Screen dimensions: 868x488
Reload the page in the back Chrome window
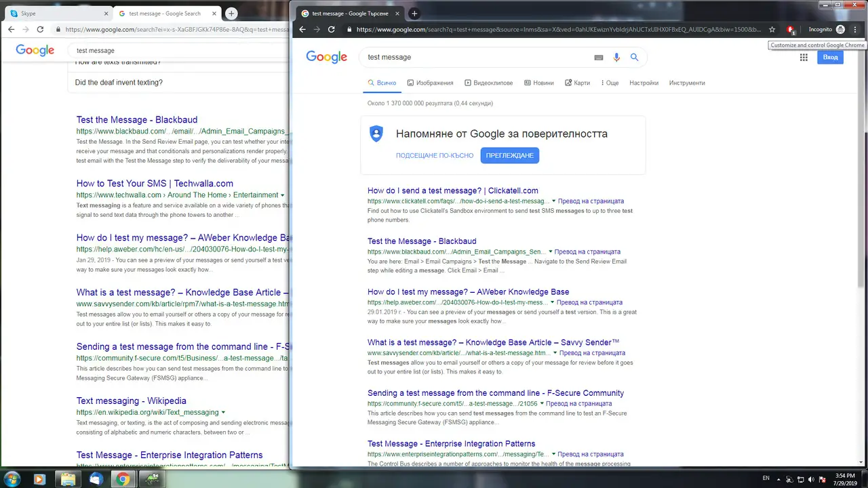[x=40, y=30]
